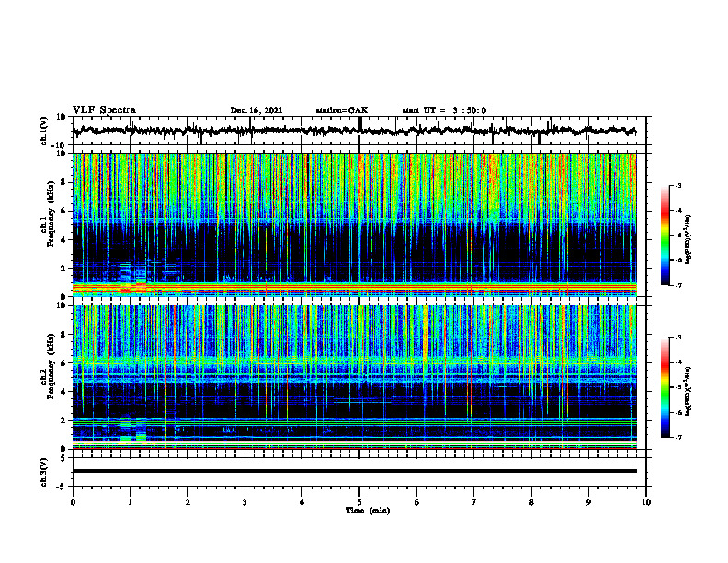
Task: Click time-axis tick label "8" under ch.3
Action: coord(531,502)
